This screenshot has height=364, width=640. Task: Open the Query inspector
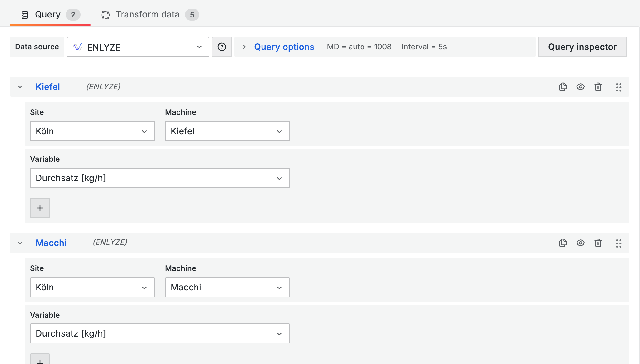click(x=582, y=47)
